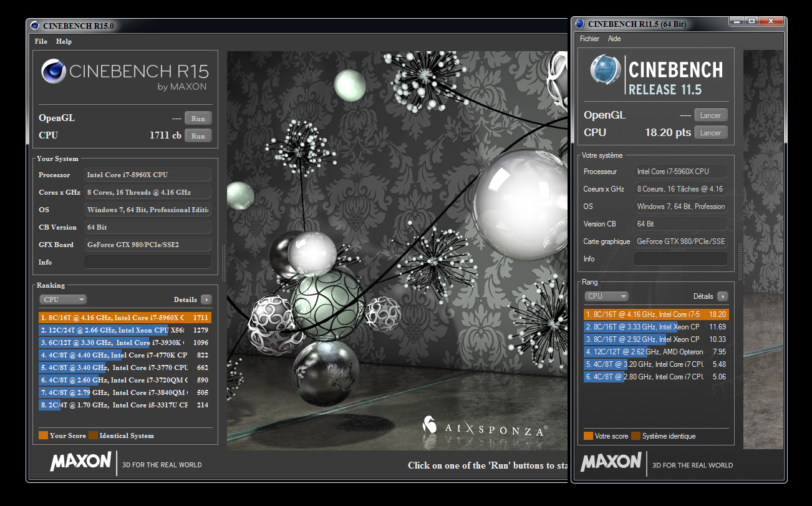812x506 pixels.
Task: Open the CPU dropdown in Rang panel
Action: (x=606, y=296)
